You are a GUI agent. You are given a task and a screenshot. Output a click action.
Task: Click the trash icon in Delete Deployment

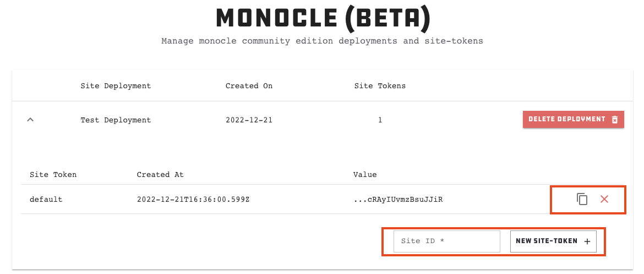point(615,120)
